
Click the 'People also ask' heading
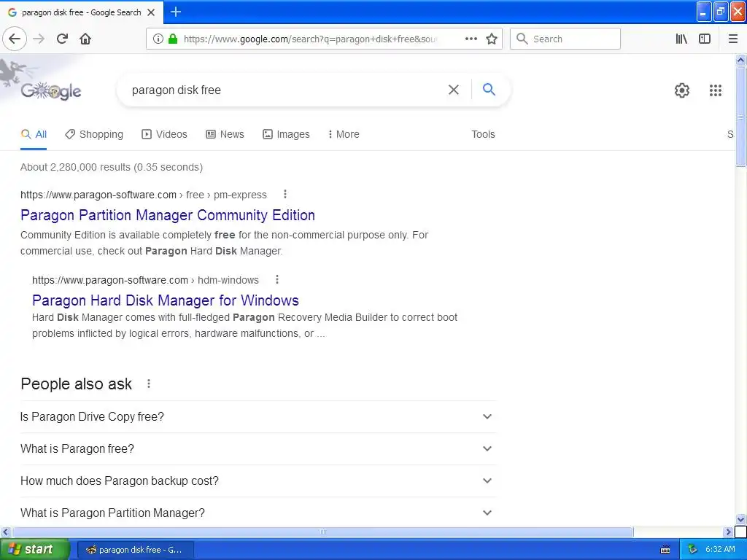pyautogui.click(x=76, y=384)
